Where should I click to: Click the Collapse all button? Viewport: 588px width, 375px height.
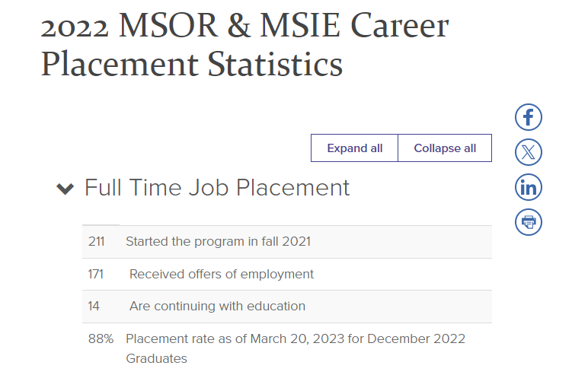pos(445,148)
